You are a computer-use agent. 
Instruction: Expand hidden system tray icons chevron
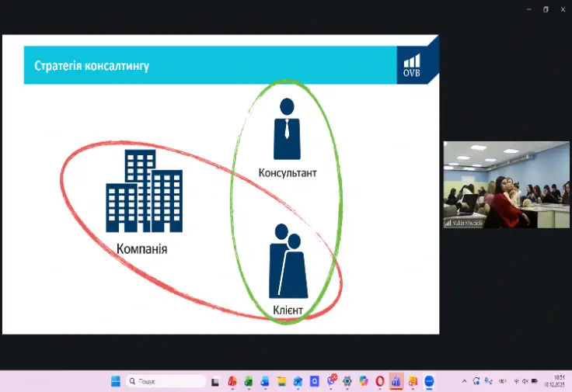pos(465,381)
